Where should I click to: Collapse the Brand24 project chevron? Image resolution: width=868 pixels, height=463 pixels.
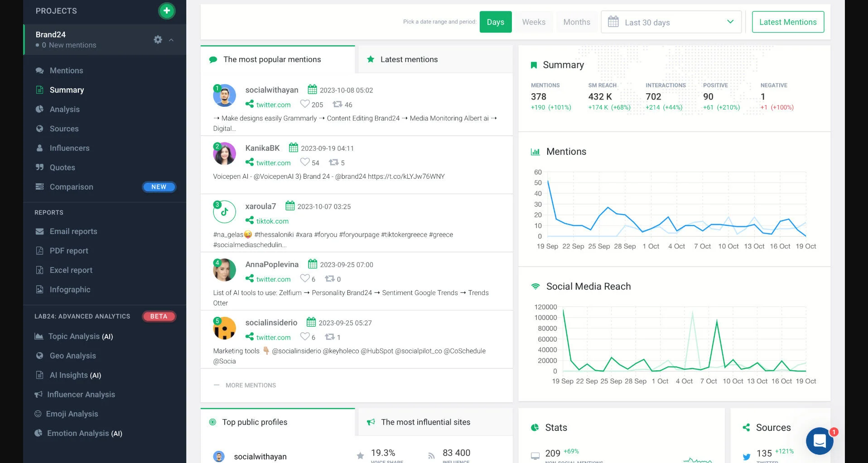(x=171, y=40)
